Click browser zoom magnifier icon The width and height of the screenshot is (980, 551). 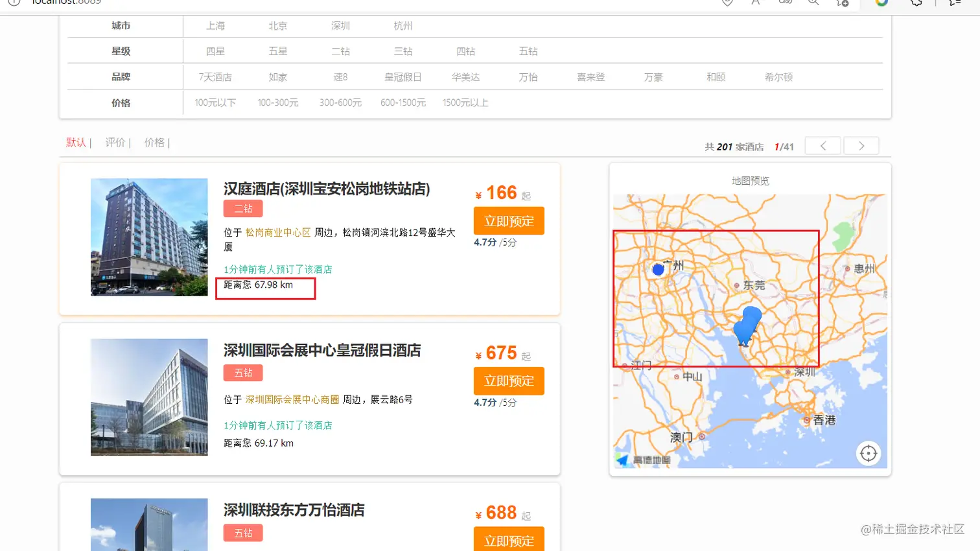point(813,3)
